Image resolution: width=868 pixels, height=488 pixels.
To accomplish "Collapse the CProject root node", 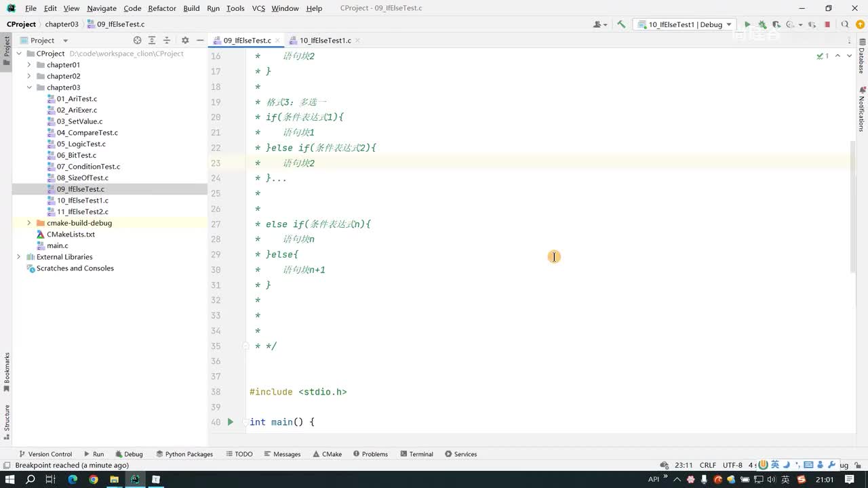I will [19, 54].
